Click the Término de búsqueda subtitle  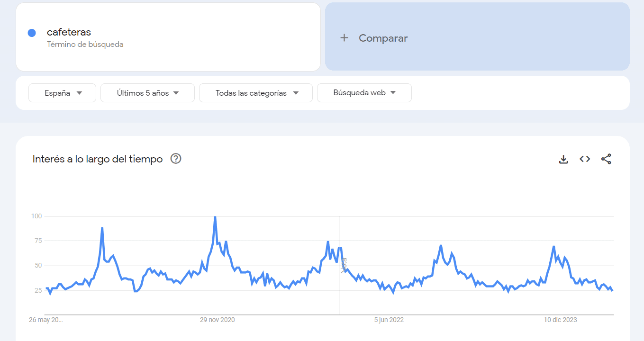(85, 45)
